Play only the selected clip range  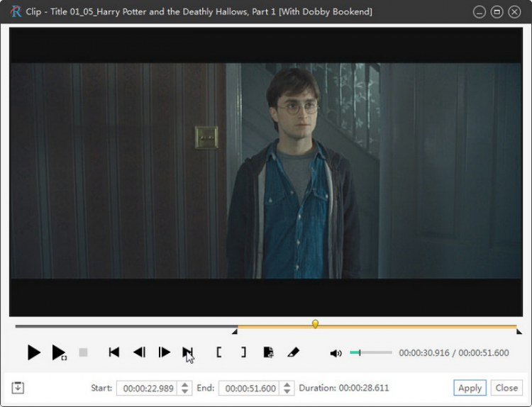(60, 352)
